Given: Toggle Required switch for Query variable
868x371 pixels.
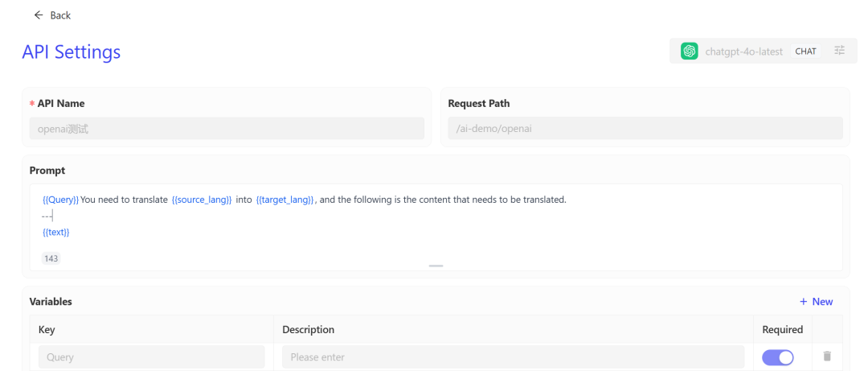Looking at the screenshot, I should pos(777,357).
